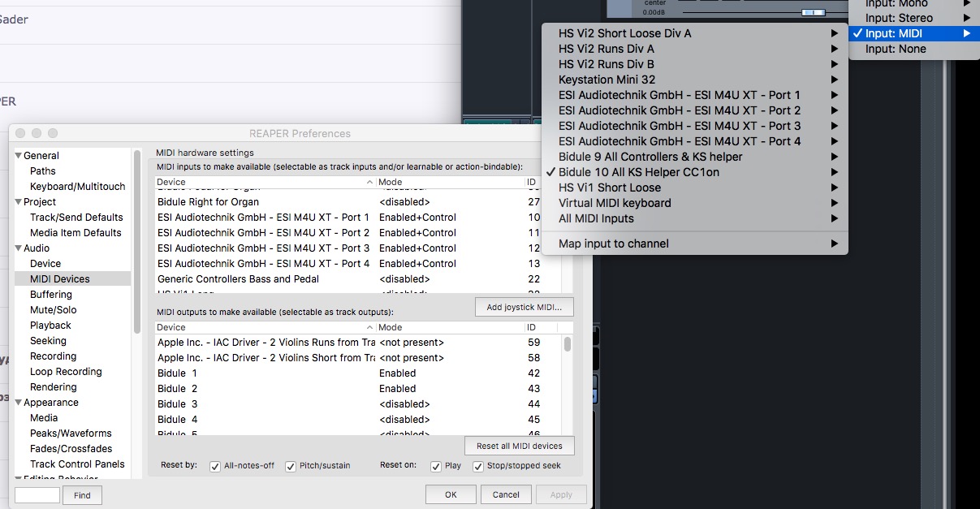Choose ESI M4U XT Port 1 in input menu
The height and width of the screenshot is (509, 980).
[x=695, y=95]
